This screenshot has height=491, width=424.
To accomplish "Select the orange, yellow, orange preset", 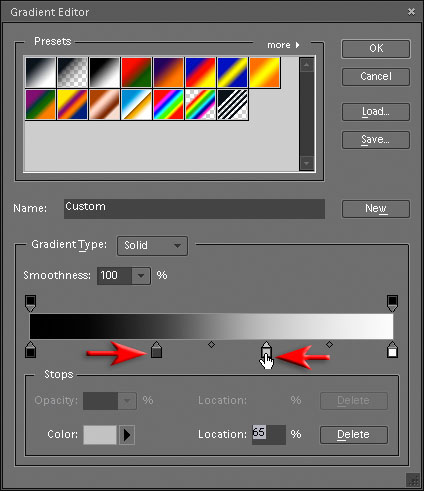I will (264, 72).
